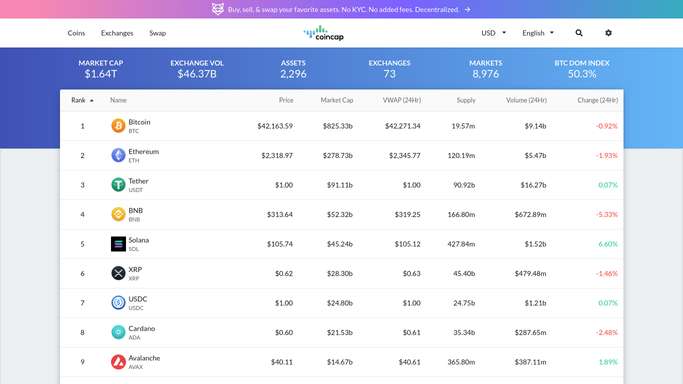683x384 pixels.
Task: Sort table by Market Cap column
Action: pos(337,100)
